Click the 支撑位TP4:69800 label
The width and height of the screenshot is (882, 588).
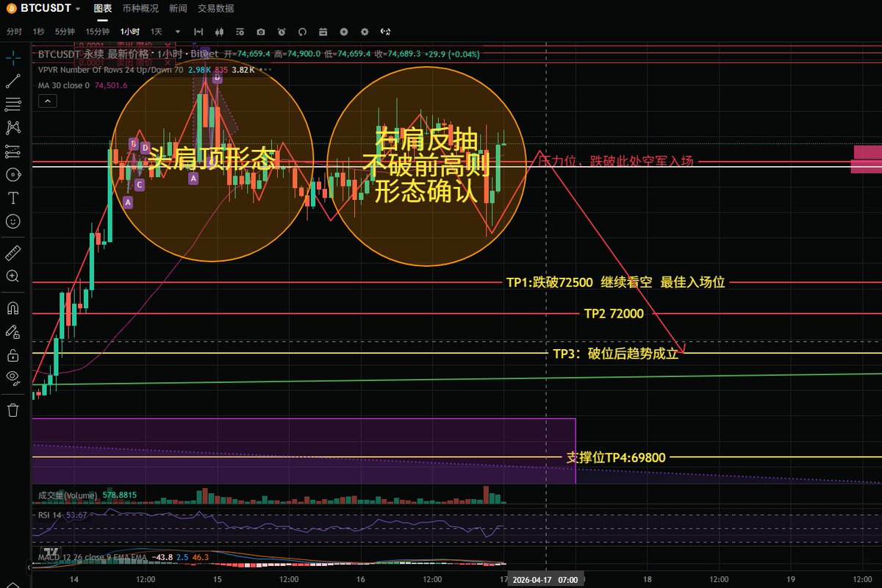click(616, 458)
